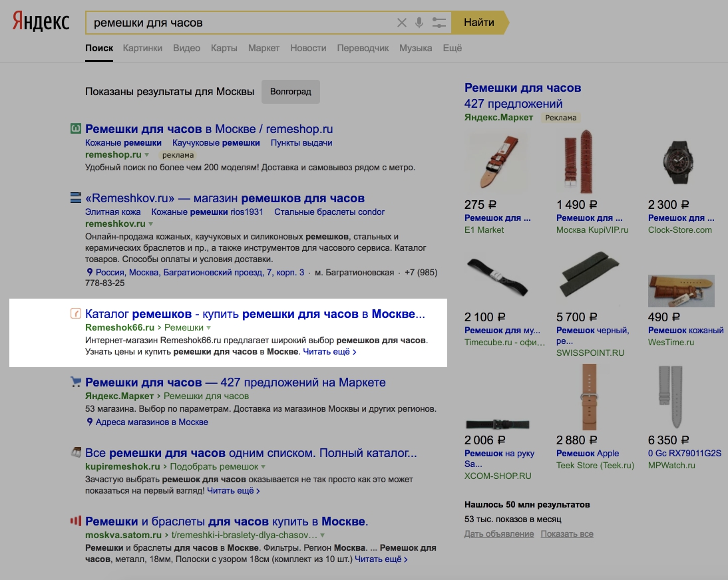The height and width of the screenshot is (580, 728).
Task: Open Clock-Store.com shop link
Action: pos(679,230)
